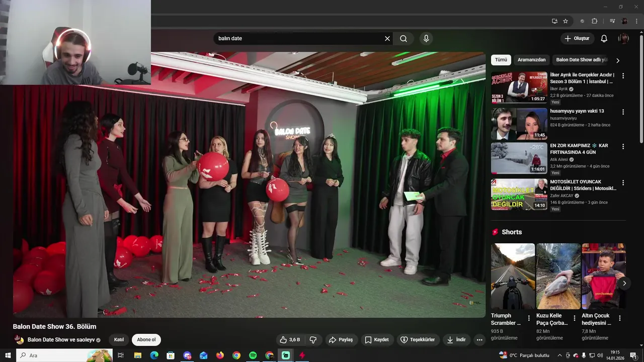Click the Atik Ailesi channel name
The height and width of the screenshot is (362, 644).
[x=560, y=159]
